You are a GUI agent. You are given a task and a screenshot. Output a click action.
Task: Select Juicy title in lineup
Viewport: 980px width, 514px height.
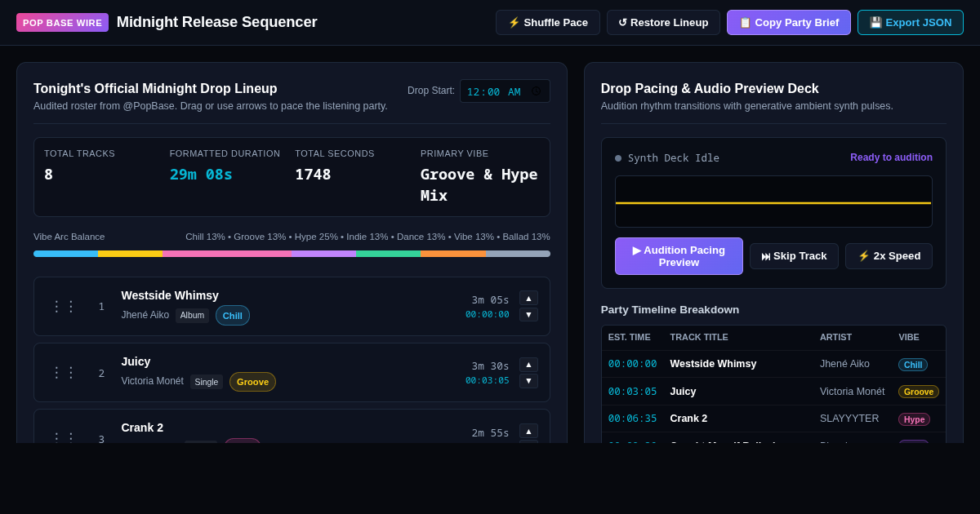pyautogui.click(x=136, y=361)
